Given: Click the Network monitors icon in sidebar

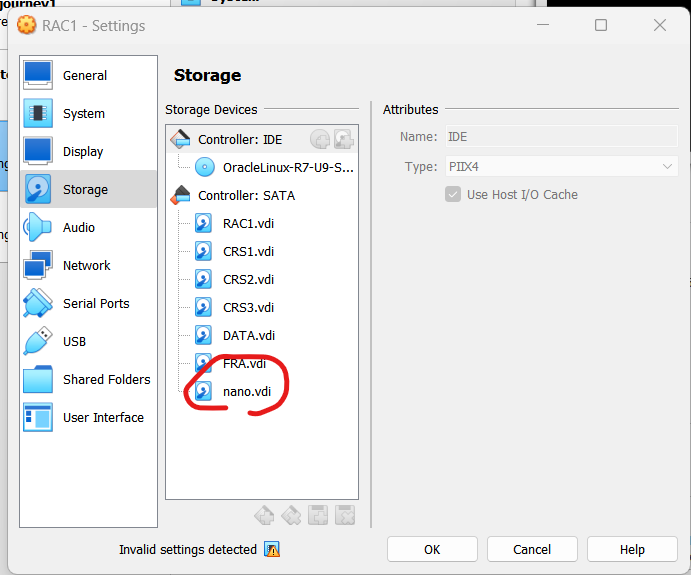Looking at the screenshot, I should [38, 265].
